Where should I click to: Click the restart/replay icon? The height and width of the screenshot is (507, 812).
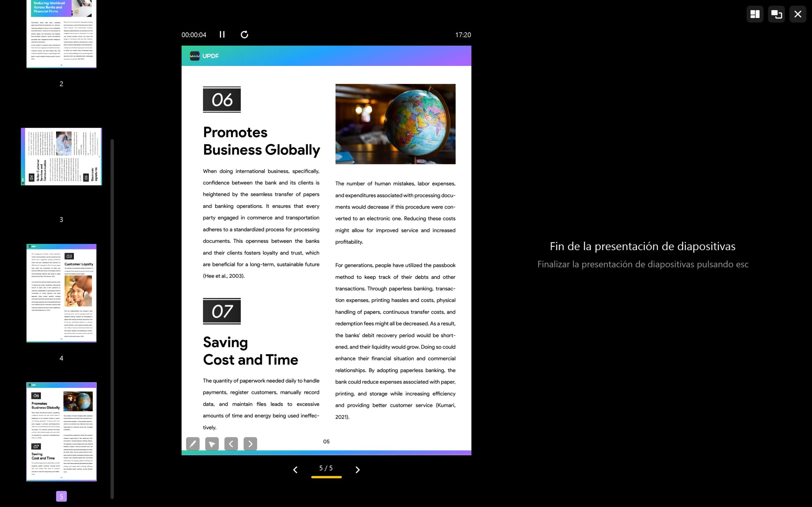(244, 35)
